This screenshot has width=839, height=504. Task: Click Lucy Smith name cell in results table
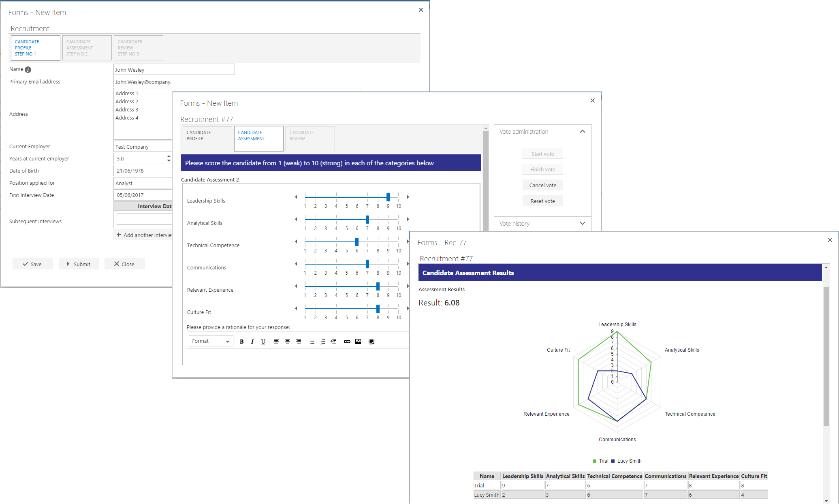(487, 495)
